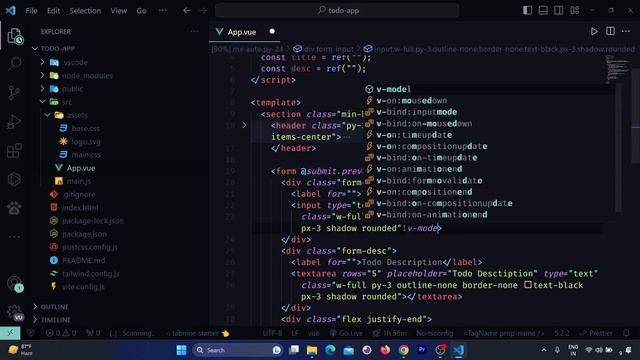Open the Run and Debug view
The height and width of the screenshot is (360, 640).
click(14, 122)
